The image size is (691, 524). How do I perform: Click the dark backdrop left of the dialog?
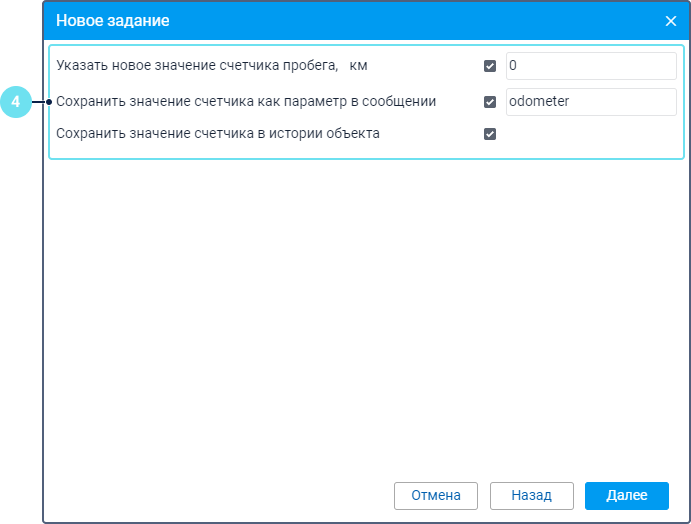[x=20, y=300]
